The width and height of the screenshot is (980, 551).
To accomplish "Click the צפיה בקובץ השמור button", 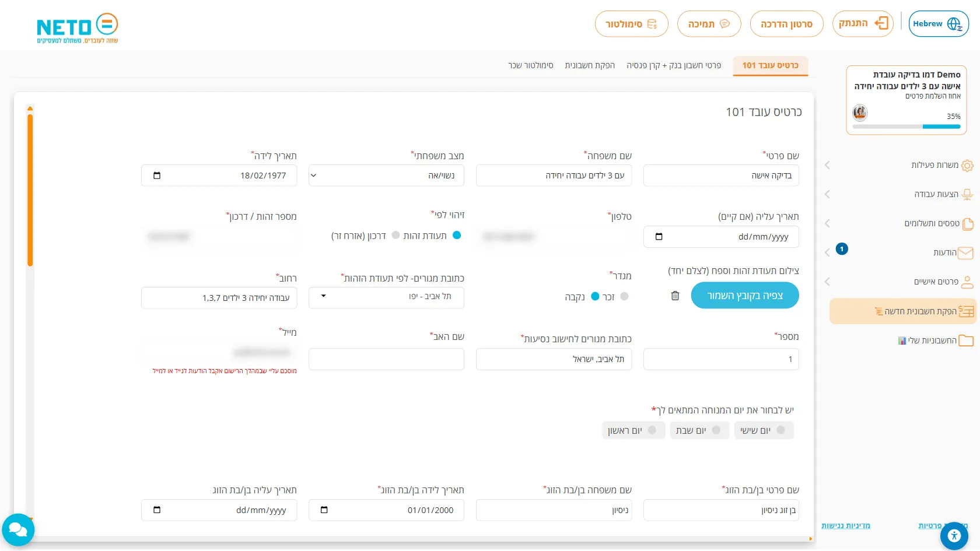I will 745,296.
